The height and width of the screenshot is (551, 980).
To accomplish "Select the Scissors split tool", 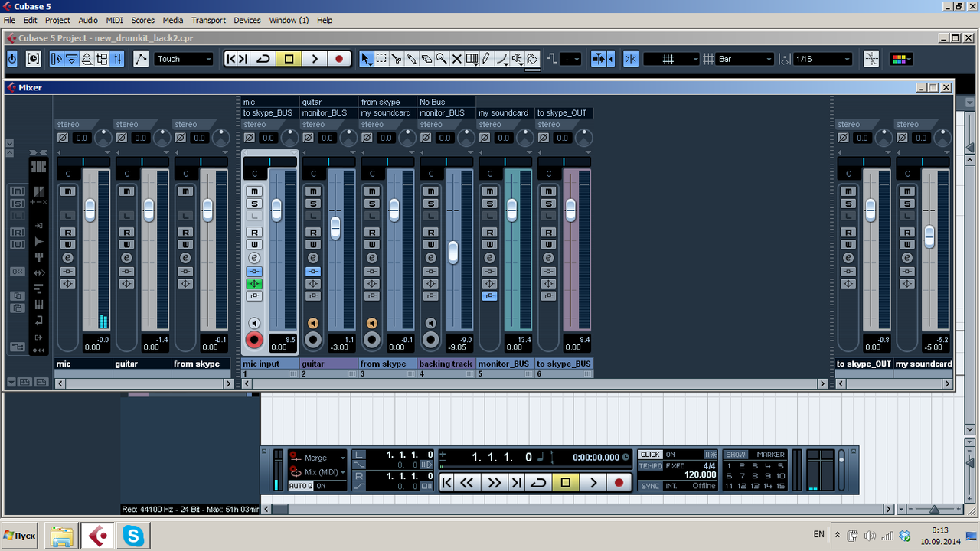I will (x=397, y=58).
